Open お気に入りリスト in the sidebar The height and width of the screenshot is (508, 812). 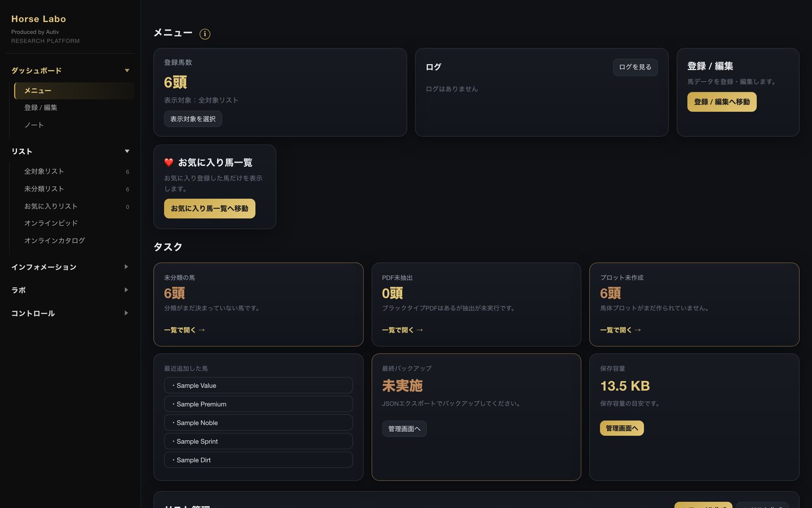pyautogui.click(x=74, y=207)
